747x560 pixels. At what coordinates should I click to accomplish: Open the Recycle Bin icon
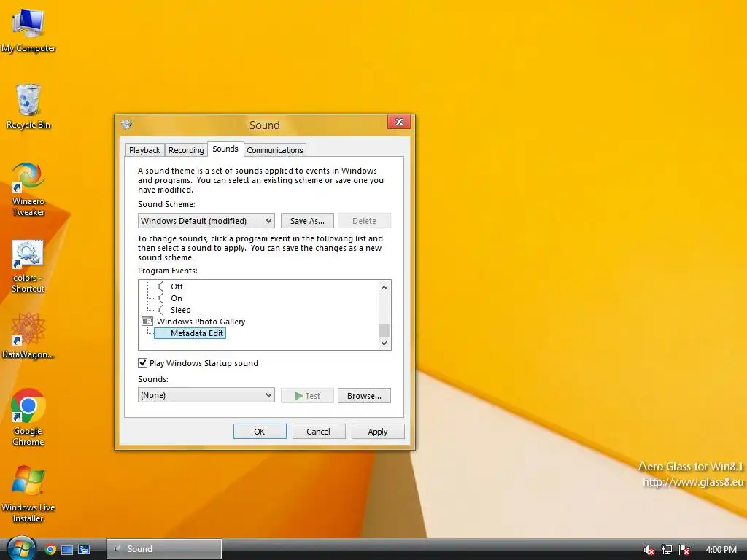click(28, 106)
